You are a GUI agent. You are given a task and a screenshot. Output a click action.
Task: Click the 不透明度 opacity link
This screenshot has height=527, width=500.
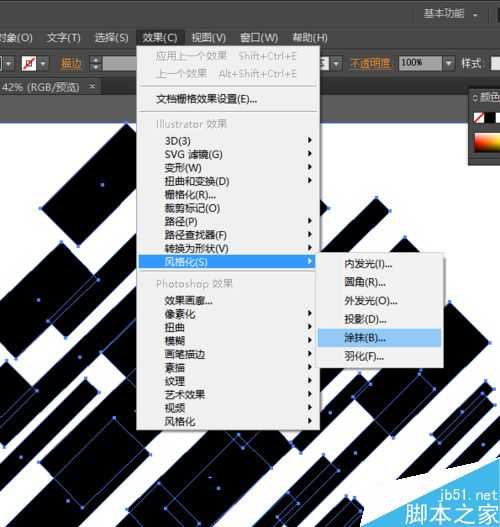coord(370,63)
